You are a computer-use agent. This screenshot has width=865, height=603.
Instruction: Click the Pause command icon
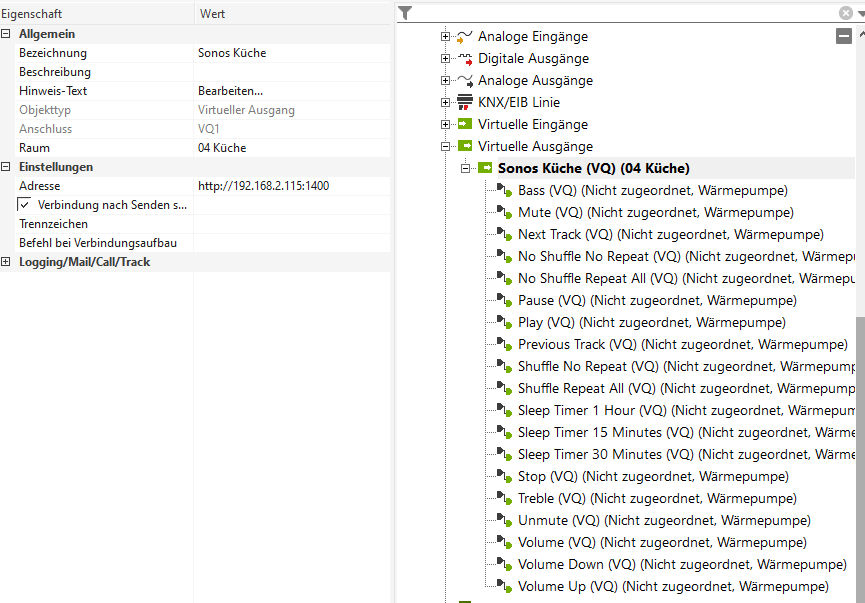[x=504, y=301]
